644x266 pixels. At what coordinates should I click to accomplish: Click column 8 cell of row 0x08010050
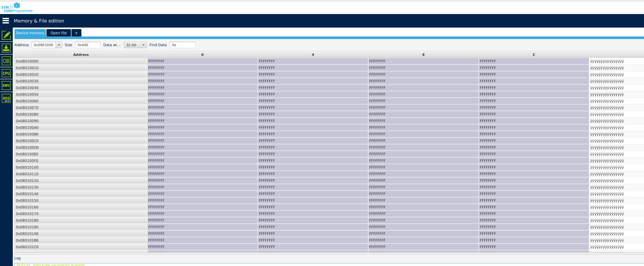tap(423, 94)
